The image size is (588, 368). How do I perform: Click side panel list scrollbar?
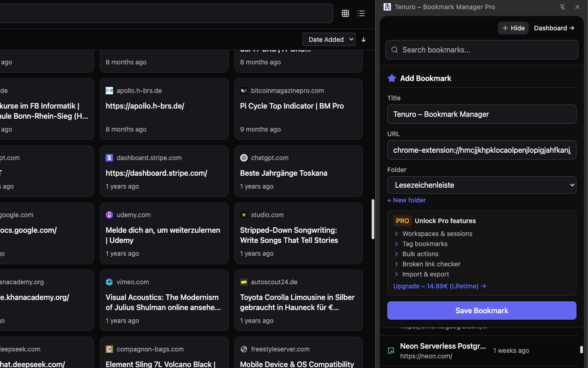581,350
